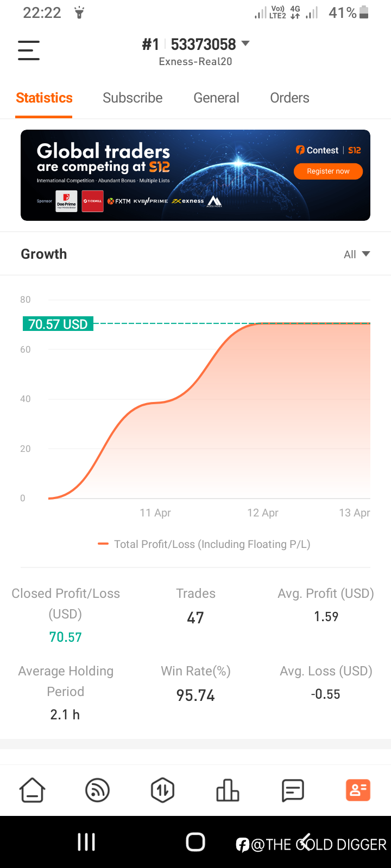
Task: Open the All time range dropdown
Action: point(357,254)
